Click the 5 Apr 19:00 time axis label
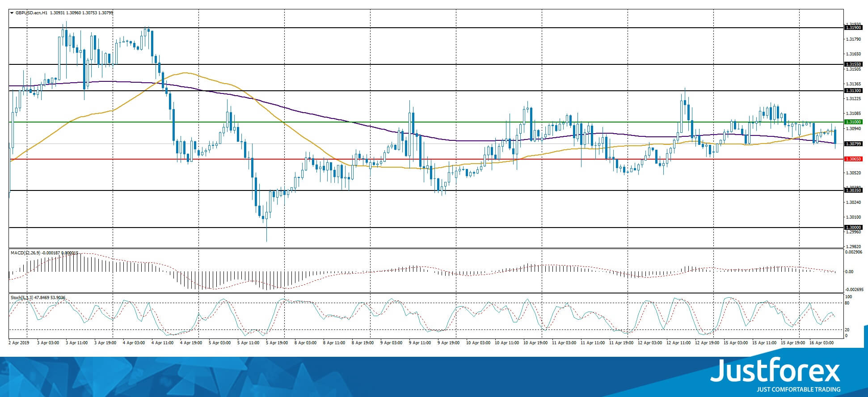 pos(277,343)
